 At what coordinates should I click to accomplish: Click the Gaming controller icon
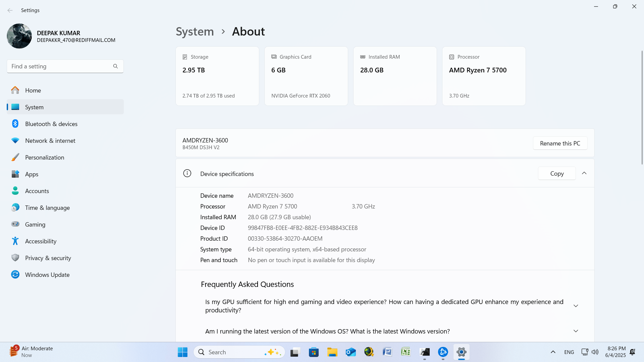15,224
